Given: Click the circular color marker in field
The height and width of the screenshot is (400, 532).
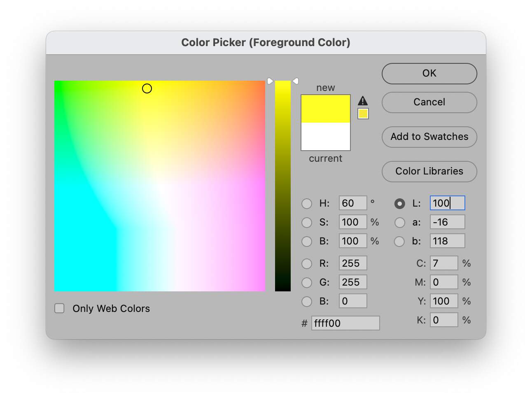Looking at the screenshot, I should click(147, 88).
